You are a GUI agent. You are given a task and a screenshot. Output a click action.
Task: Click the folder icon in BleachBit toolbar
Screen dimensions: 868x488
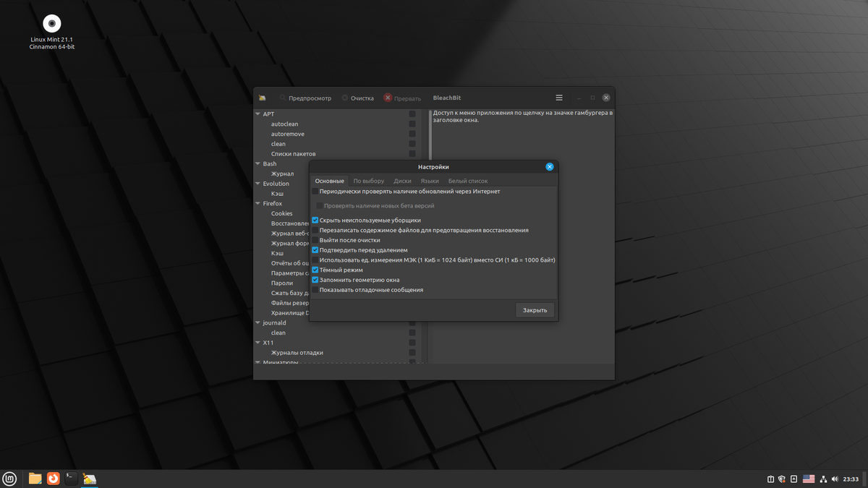(x=262, y=97)
